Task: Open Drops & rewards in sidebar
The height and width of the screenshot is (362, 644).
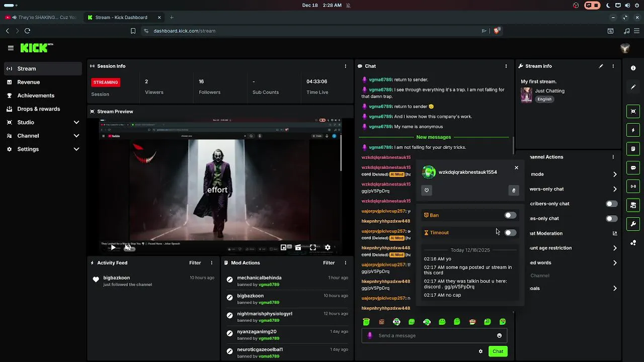Action: 43,109
